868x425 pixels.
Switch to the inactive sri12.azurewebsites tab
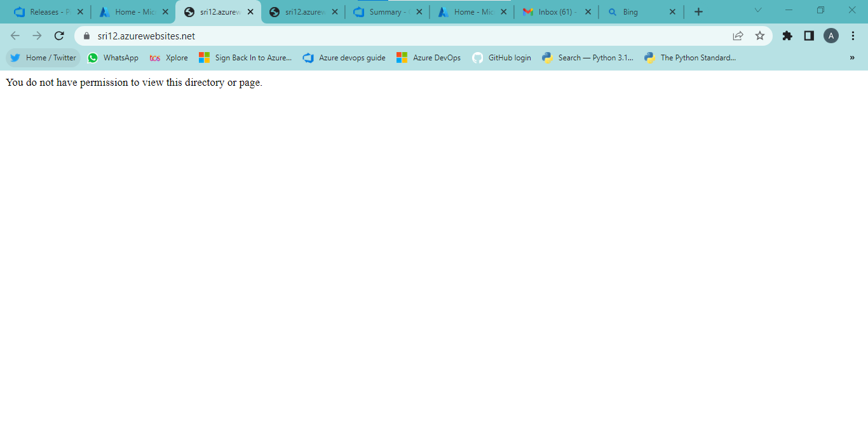click(x=303, y=12)
